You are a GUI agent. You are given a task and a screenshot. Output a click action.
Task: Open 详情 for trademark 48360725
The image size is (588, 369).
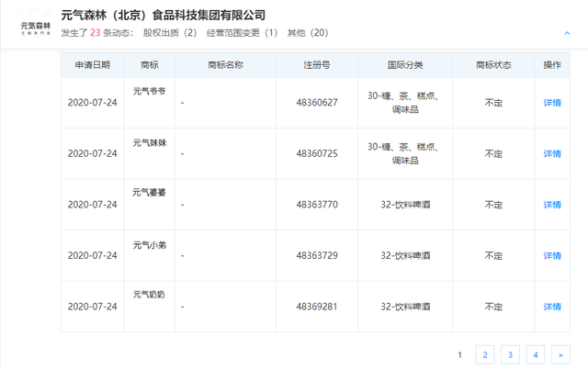pyautogui.click(x=552, y=153)
